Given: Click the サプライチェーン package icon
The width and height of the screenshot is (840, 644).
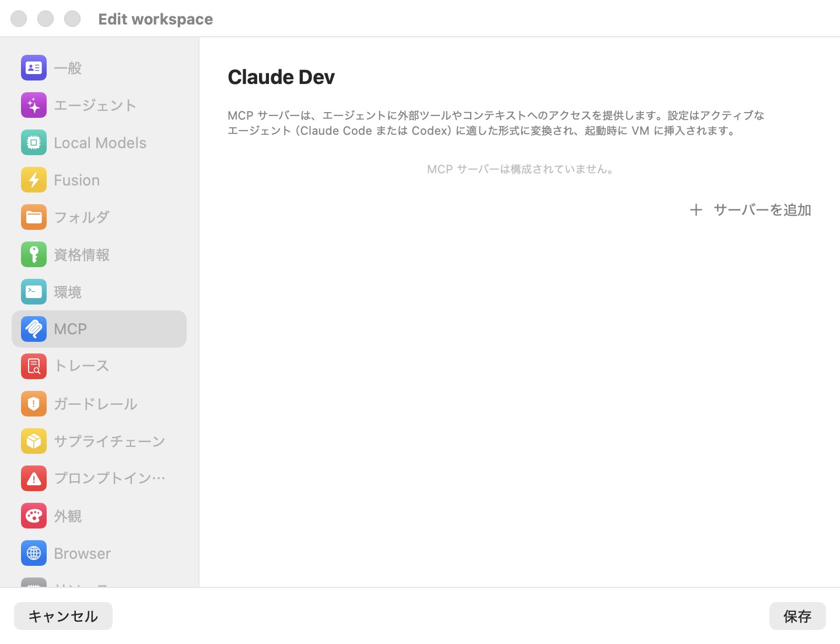Looking at the screenshot, I should click(34, 441).
